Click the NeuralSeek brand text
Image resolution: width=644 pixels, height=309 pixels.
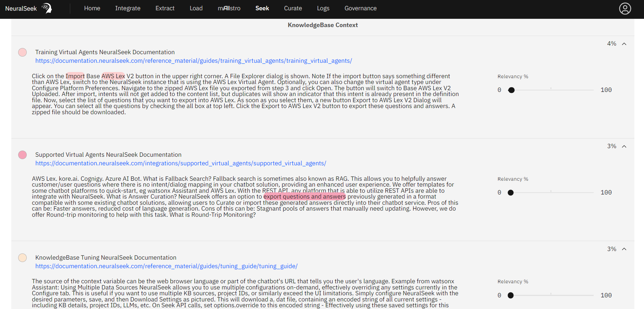(x=21, y=9)
